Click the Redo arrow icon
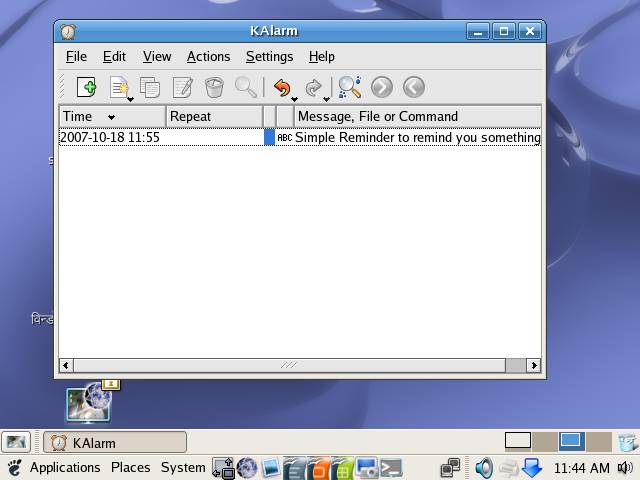The height and width of the screenshot is (480, 640). coord(313,88)
